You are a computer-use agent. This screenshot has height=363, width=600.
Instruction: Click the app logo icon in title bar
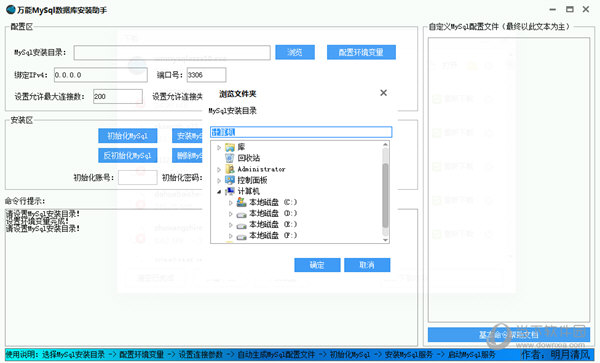point(10,10)
